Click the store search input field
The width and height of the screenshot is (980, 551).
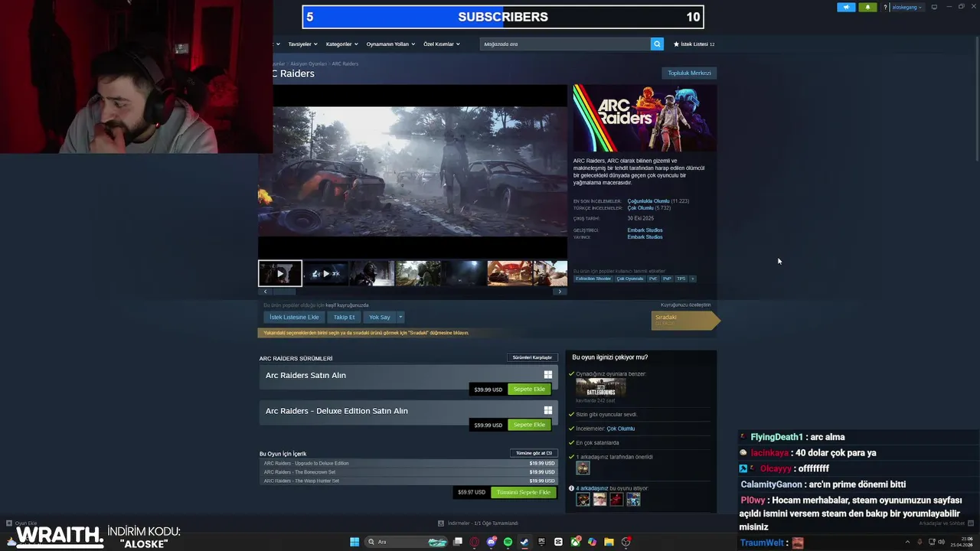[x=565, y=44]
